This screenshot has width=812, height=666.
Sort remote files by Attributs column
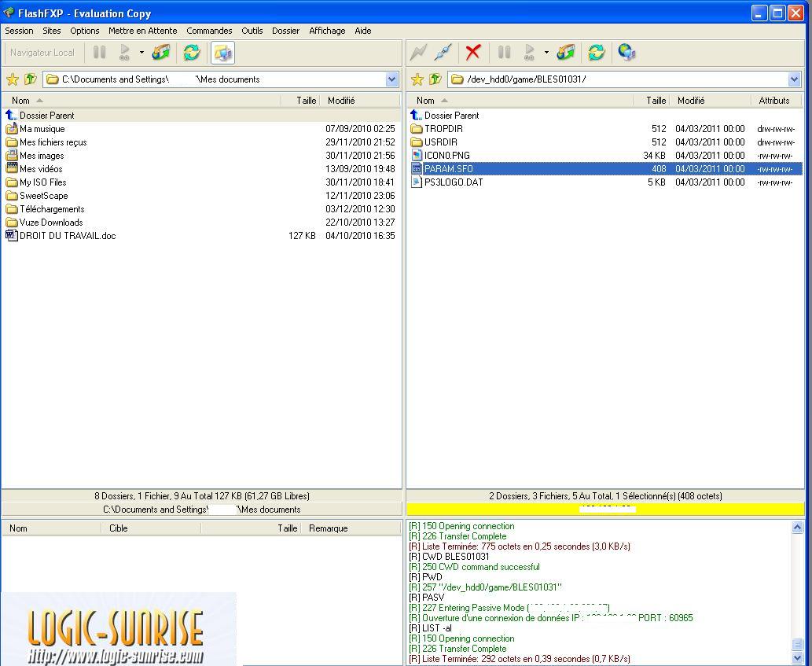pos(773,101)
